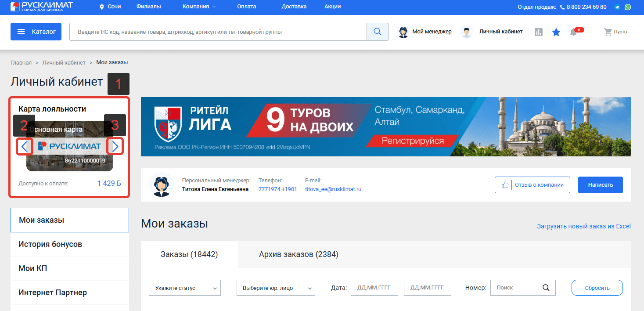
Task: Open the Выберите юр. лицо dropdown
Action: pos(276,288)
